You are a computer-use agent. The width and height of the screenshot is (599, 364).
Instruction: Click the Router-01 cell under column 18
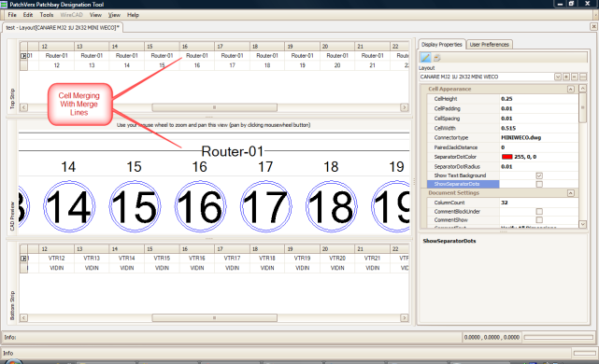pyautogui.click(x=267, y=56)
